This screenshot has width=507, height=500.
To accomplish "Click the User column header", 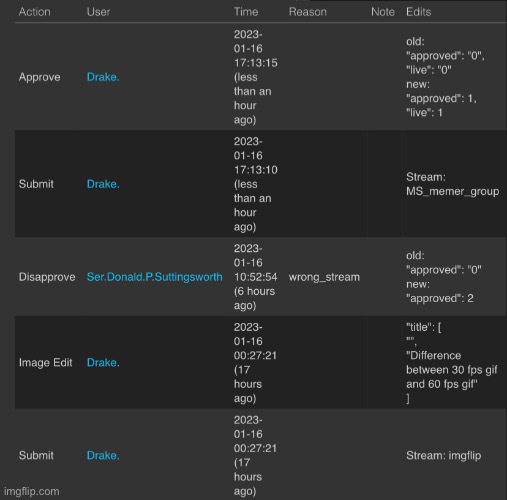I will [98, 12].
